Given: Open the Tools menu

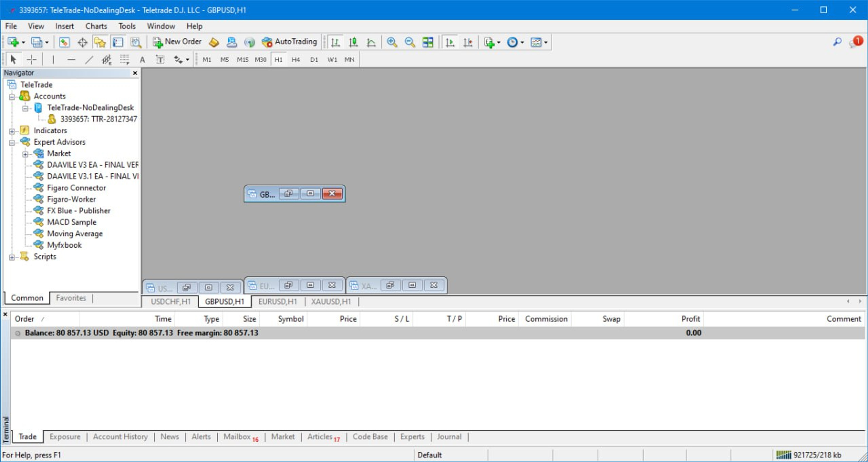Looking at the screenshot, I should point(127,26).
